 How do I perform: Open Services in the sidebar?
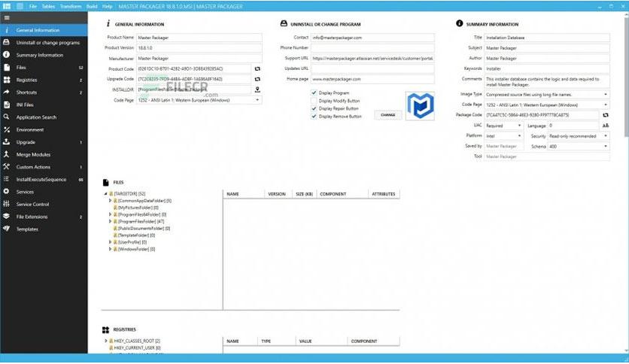pos(44,192)
